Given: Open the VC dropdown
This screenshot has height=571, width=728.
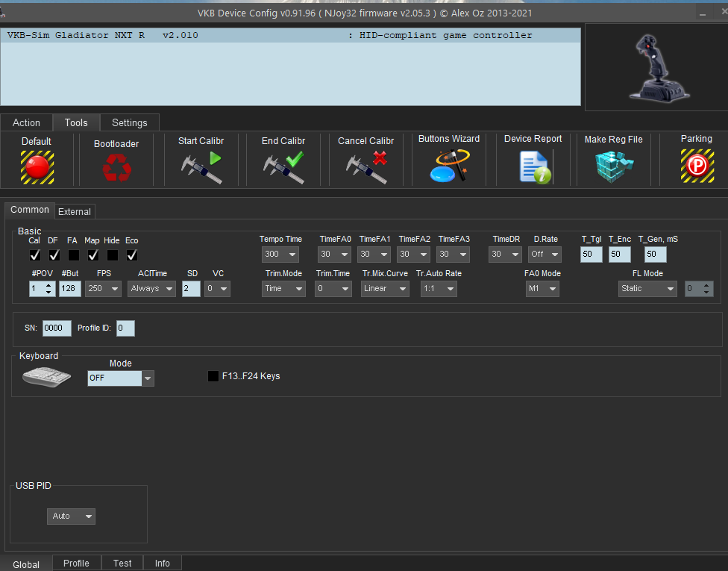Looking at the screenshot, I should pyautogui.click(x=217, y=289).
